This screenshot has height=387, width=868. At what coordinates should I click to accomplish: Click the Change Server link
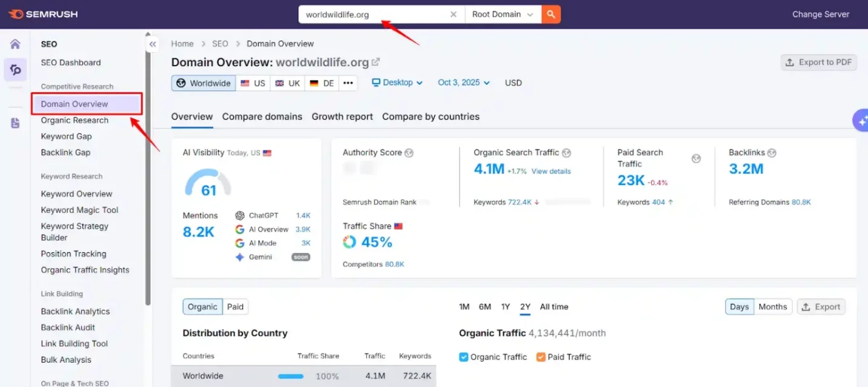[x=821, y=15]
